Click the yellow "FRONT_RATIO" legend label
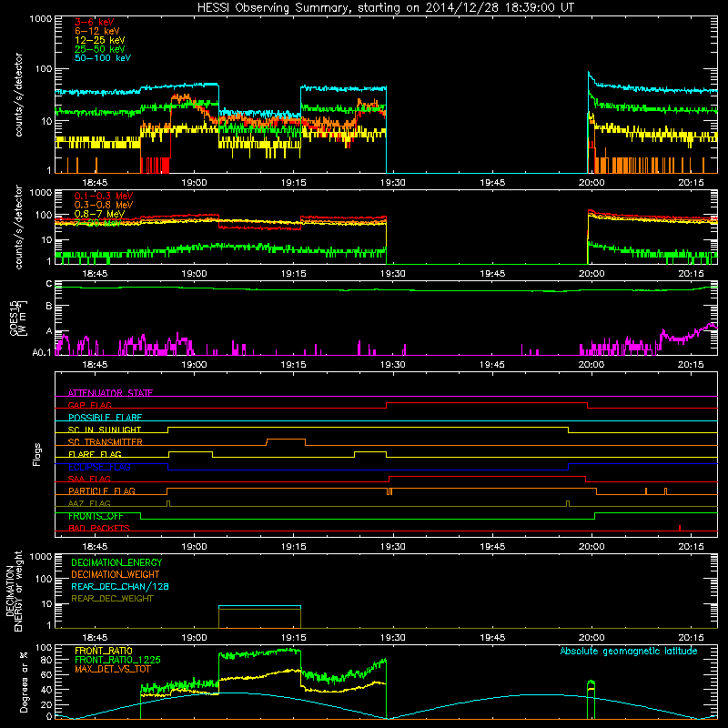728x728 pixels. point(104,651)
